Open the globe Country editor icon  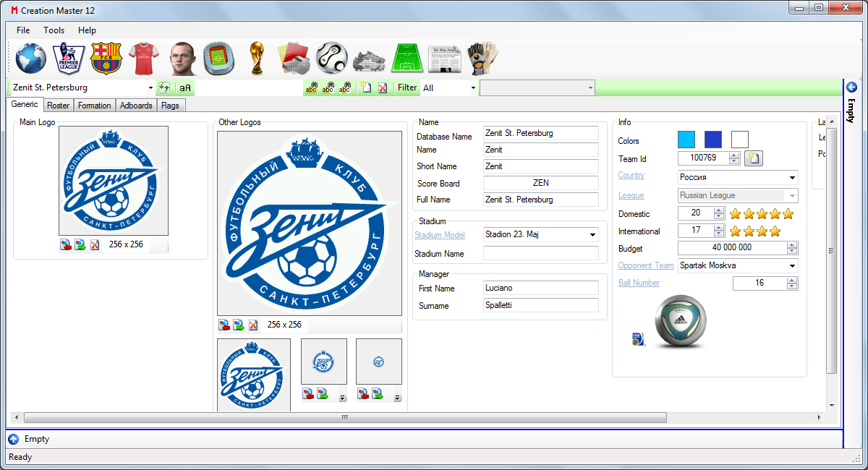click(30, 59)
